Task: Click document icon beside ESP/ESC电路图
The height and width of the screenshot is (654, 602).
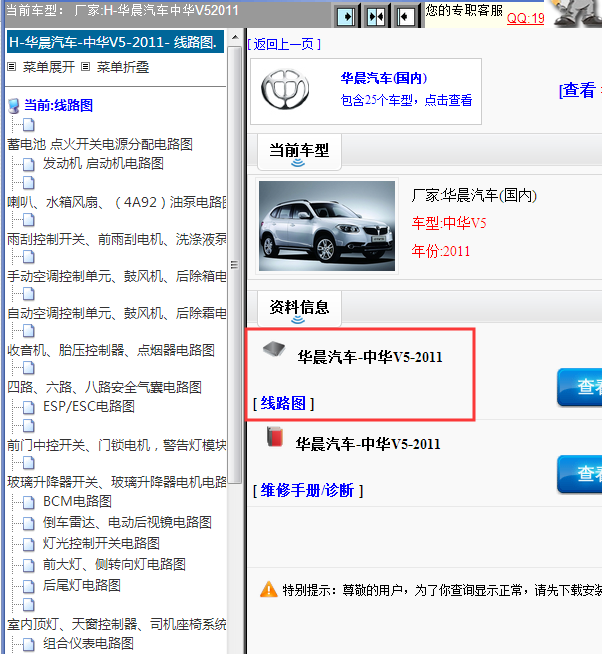Action: coord(28,407)
